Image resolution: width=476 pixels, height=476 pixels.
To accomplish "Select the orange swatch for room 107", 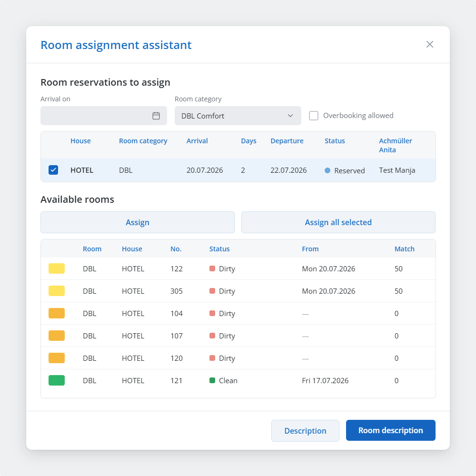I will tap(57, 336).
